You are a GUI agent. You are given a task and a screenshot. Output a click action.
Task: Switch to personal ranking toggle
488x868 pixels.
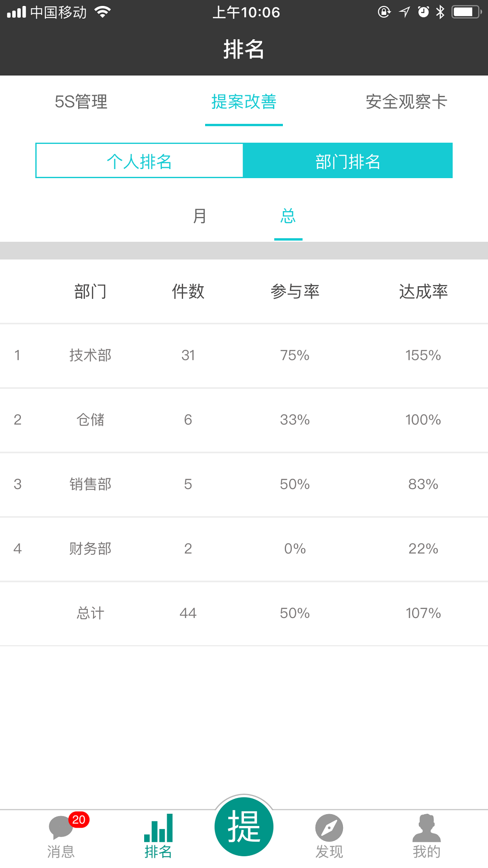140,161
